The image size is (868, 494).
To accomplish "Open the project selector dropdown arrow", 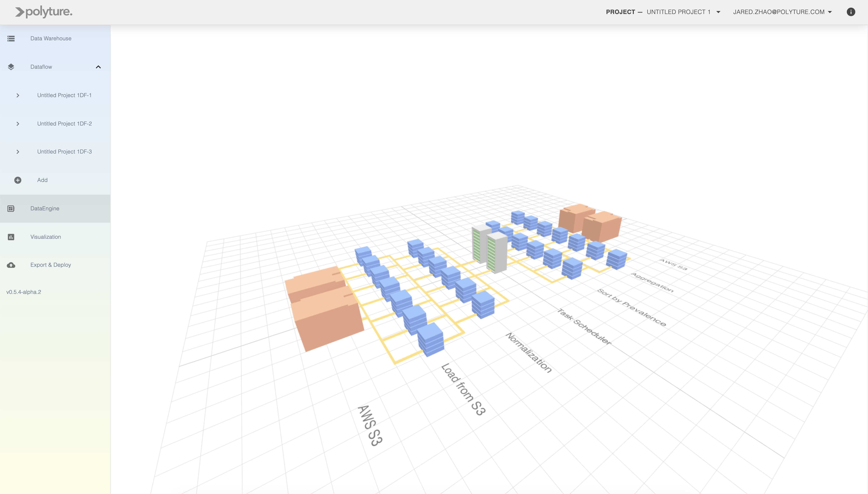I will tap(718, 12).
